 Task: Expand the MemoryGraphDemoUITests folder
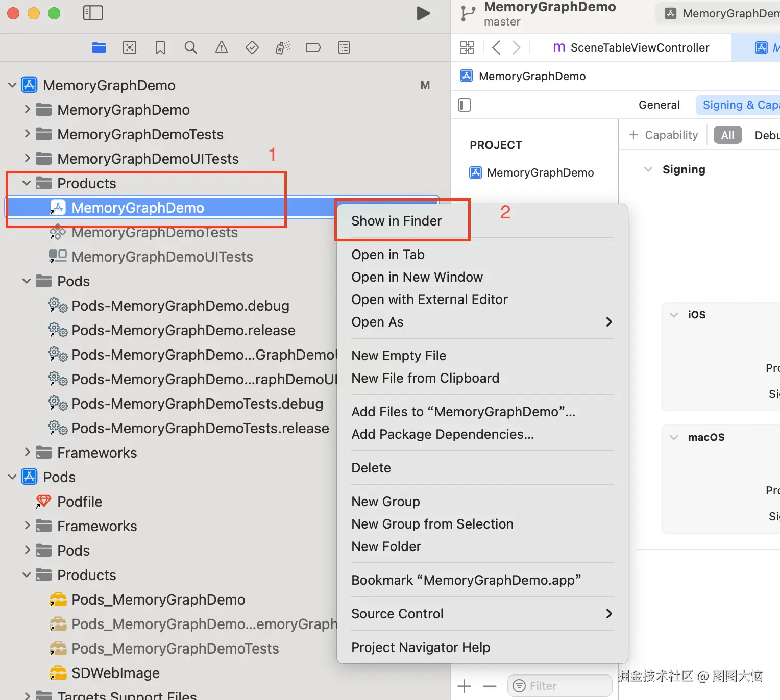coord(27,158)
